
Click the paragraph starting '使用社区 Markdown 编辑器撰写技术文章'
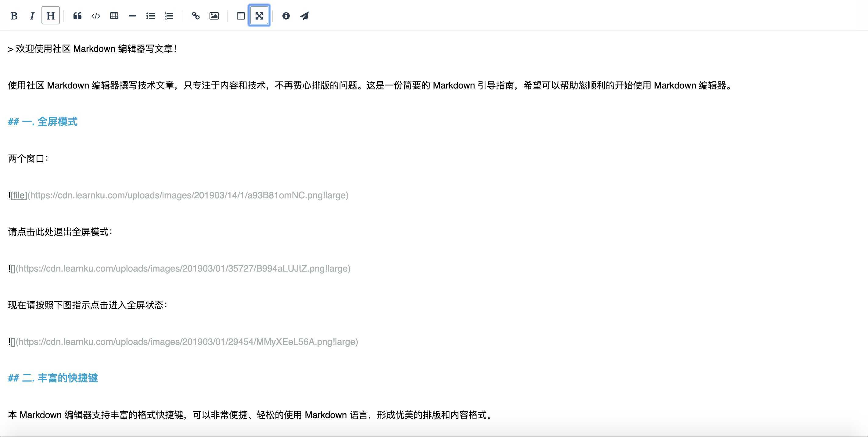[370, 85]
